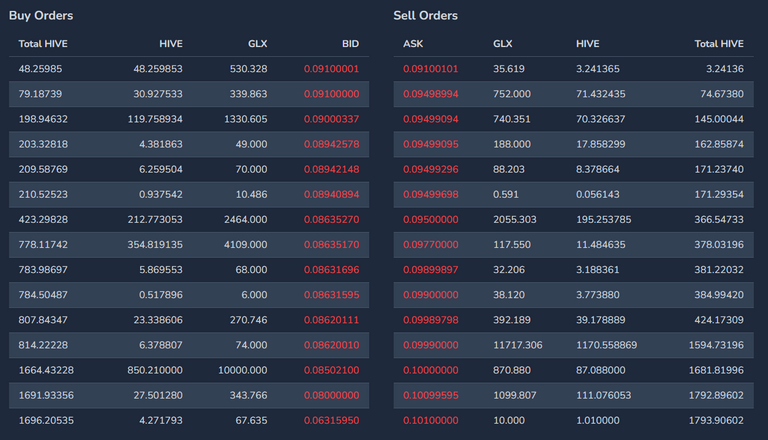Click the BID column header
The image size is (768, 440).
click(350, 44)
